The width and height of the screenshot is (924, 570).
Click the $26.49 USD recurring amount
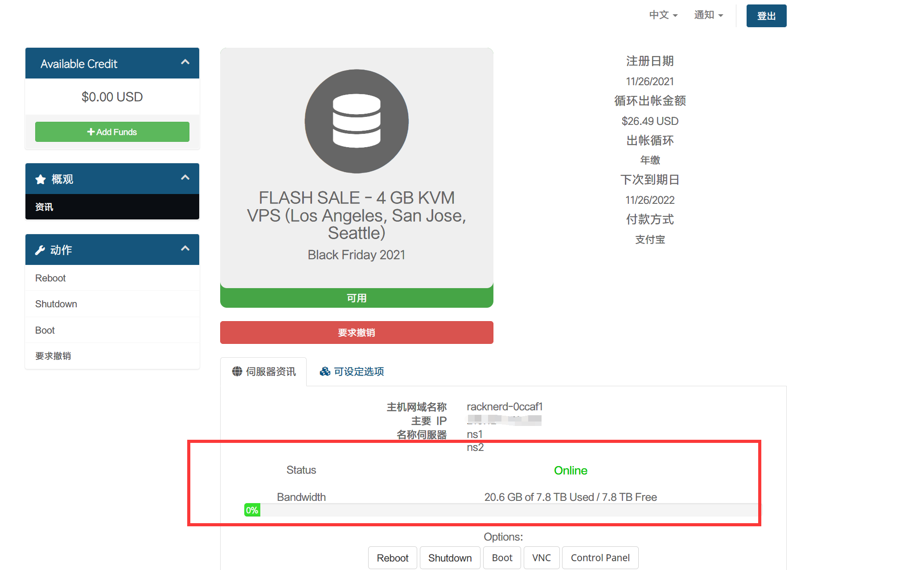[650, 121]
